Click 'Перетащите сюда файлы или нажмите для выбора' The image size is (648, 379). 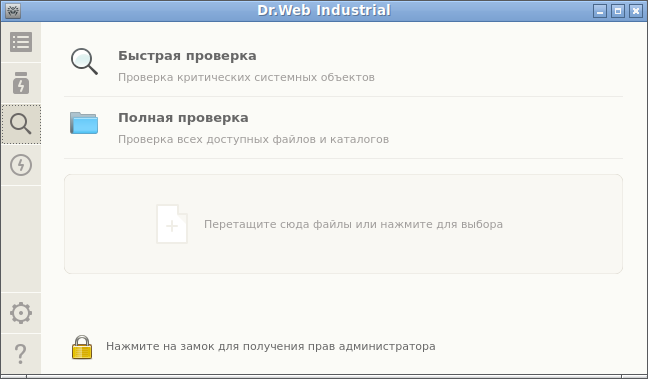tap(353, 224)
